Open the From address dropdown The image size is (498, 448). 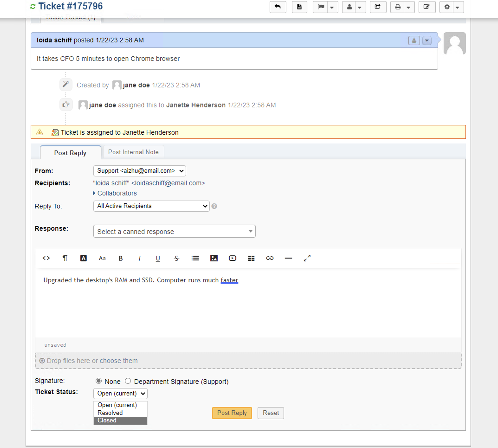pyautogui.click(x=139, y=171)
